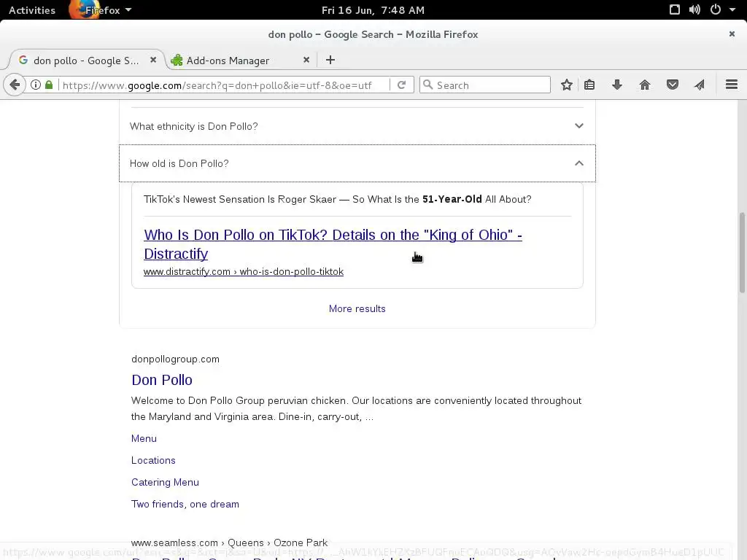Open the Menu sitelink
The image size is (747, 560).
(144, 438)
